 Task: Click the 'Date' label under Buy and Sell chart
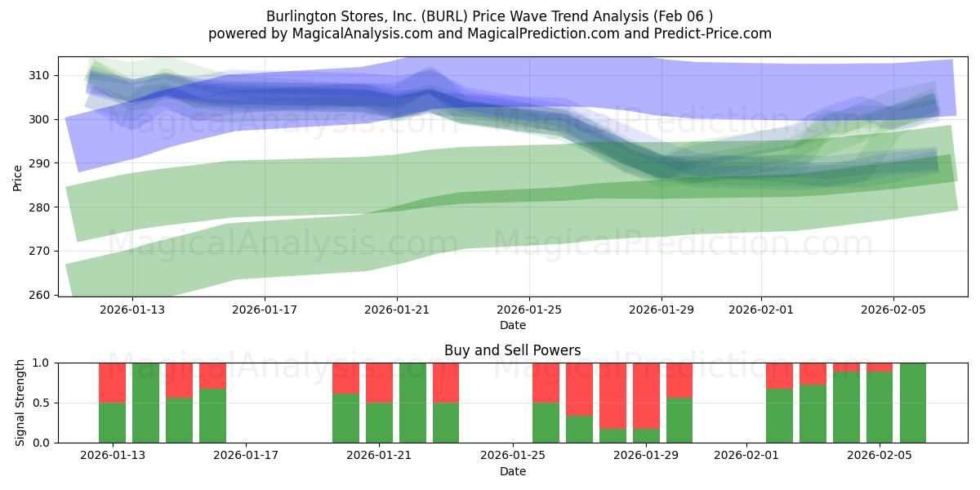coord(513,471)
